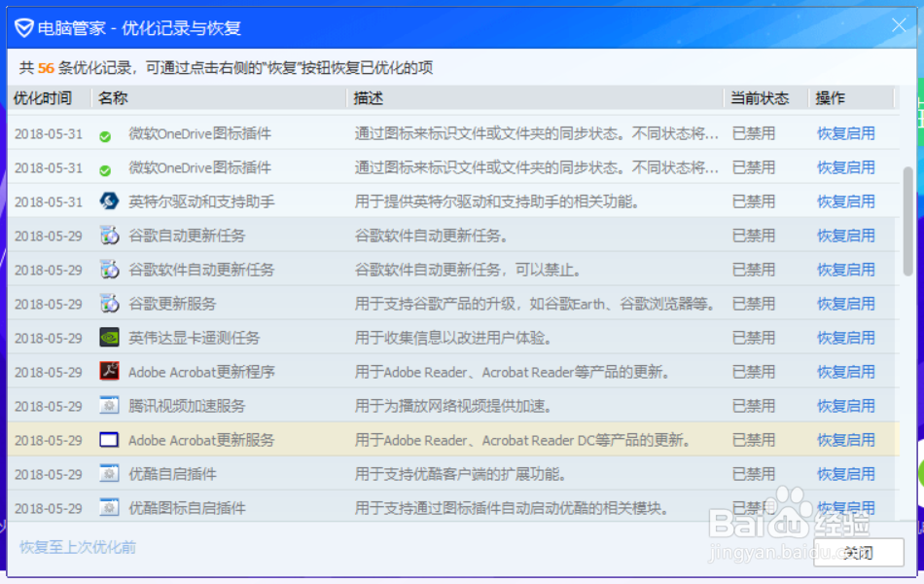This screenshot has height=584, width=924.
Task: Click the vertical scrollbar thumb of the list
Action: pyautogui.click(x=907, y=221)
